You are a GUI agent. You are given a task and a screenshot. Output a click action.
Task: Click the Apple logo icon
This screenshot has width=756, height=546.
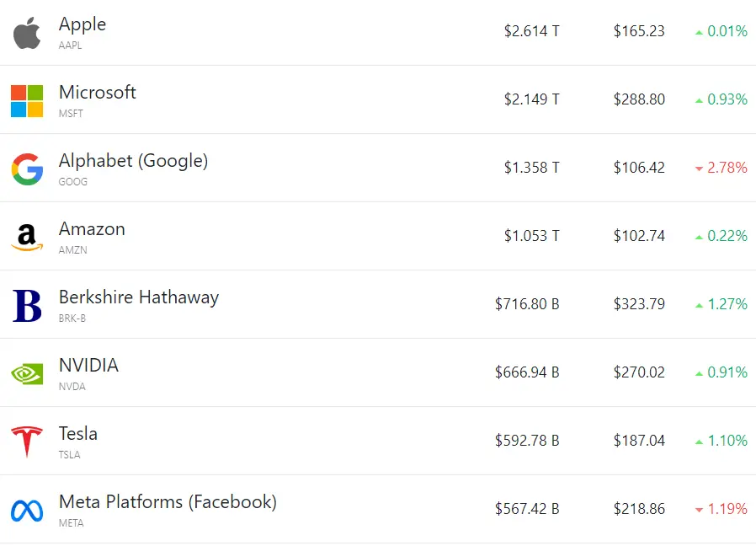click(27, 33)
